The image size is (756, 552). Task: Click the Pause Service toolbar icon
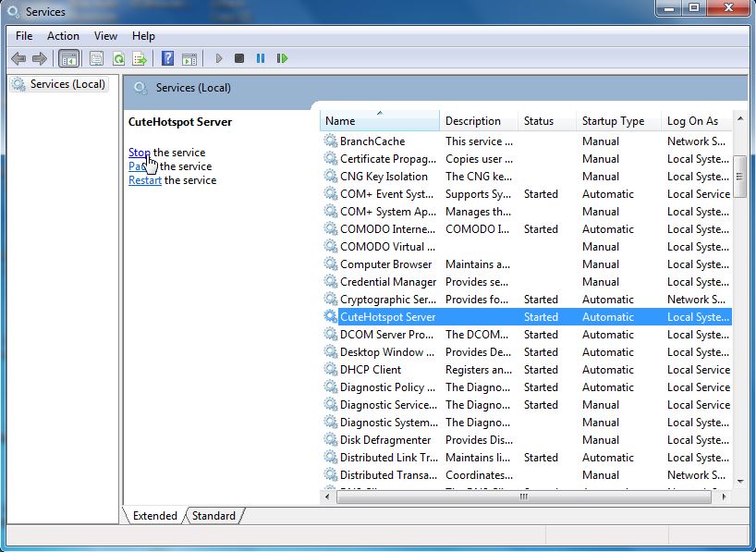tap(261, 58)
